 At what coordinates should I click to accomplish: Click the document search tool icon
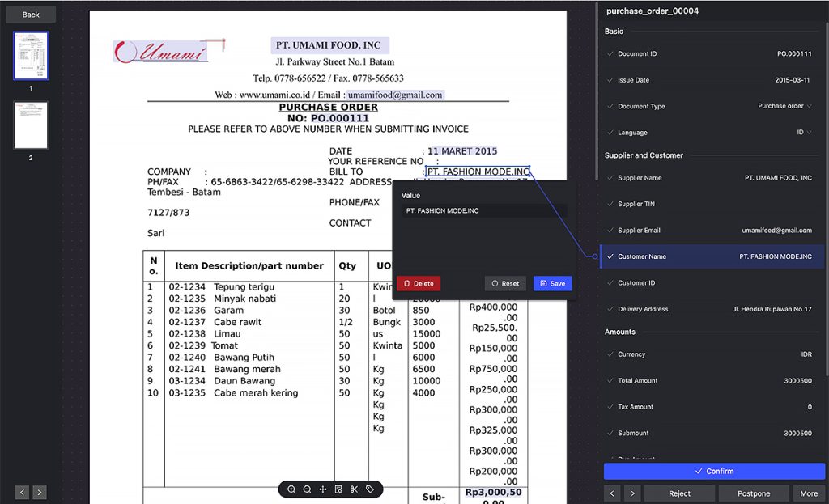[338, 489]
